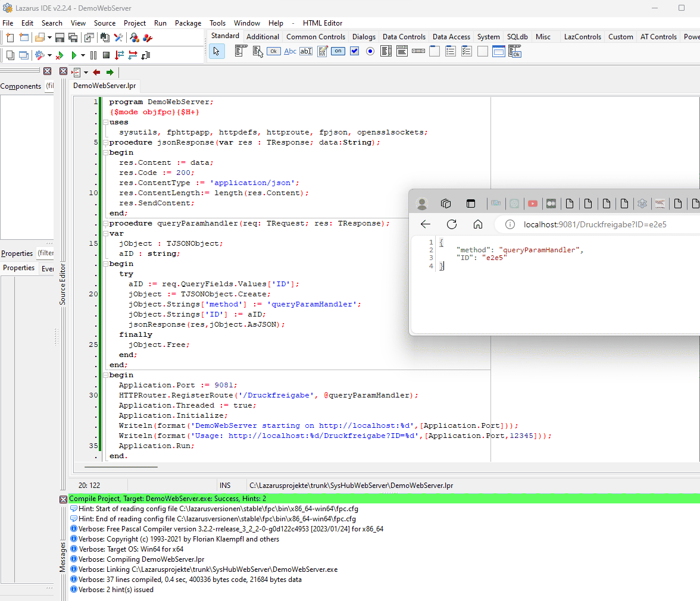The height and width of the screenshot is (601, 700).
Task: Pick the TMemo notepad component icon
Action: tap(323, 51)
